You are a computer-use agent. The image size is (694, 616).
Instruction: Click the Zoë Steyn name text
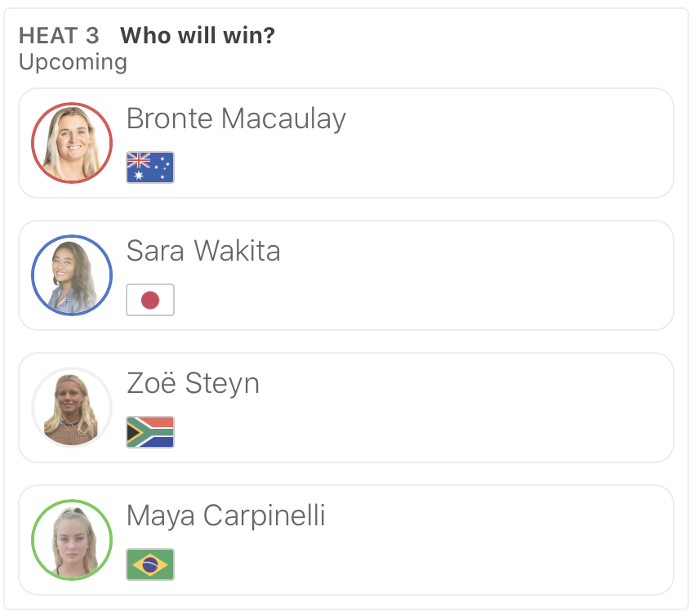pos(193,383)
